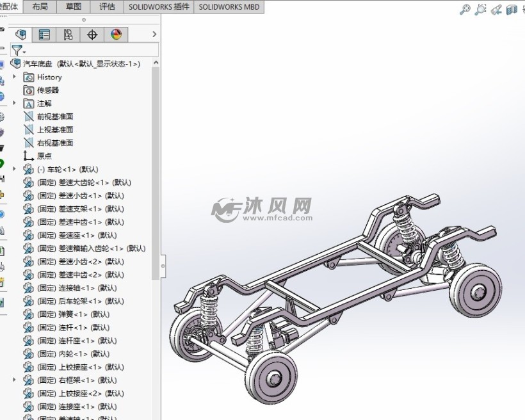This screenshot has width=525, height=420.
Task: Open the DimXpertManager crosshair tab
Action: click(92, 35)
